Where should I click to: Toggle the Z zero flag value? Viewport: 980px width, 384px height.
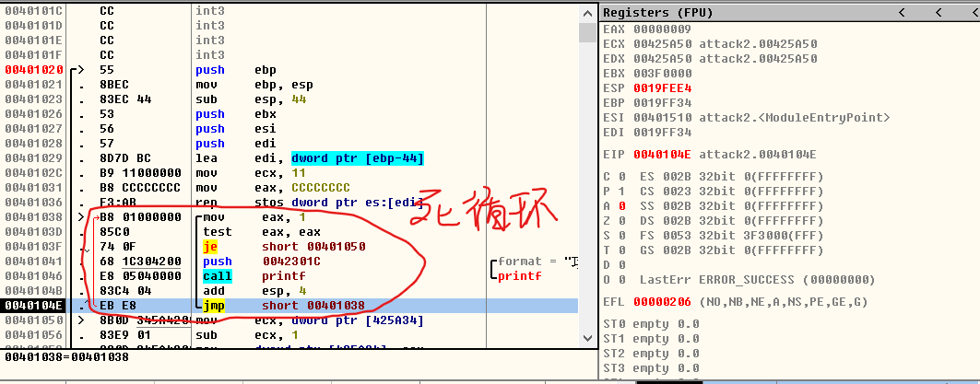(x=621, y=219)
